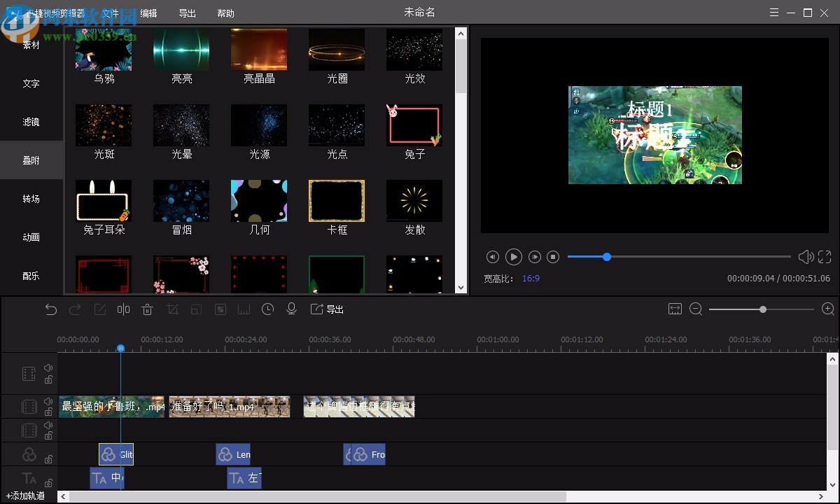Viewport: 840px width, 504px height.
Task: Zoom in the timeline with the plus magnifier
Action: pyautogui.click(x=827, y=309)
